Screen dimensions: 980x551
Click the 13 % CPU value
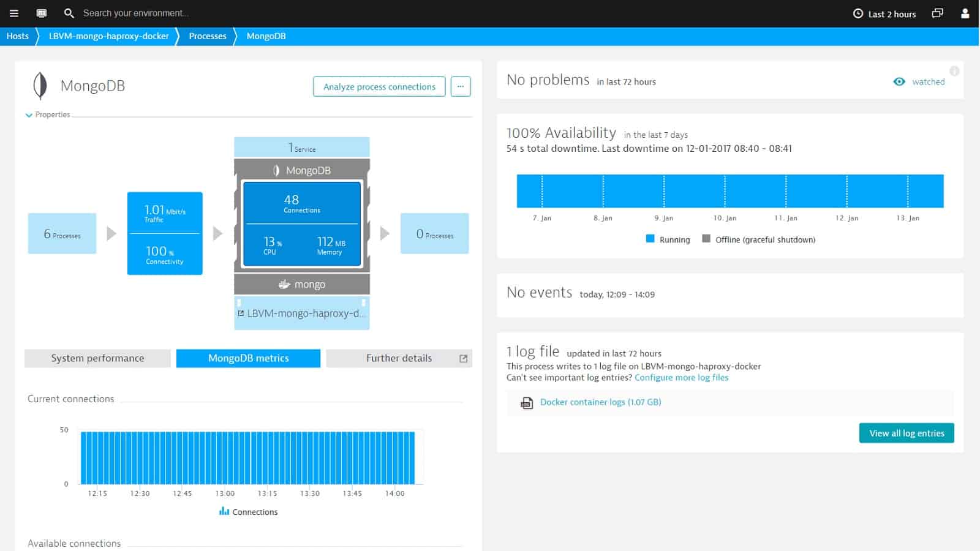tap(273, 244)
